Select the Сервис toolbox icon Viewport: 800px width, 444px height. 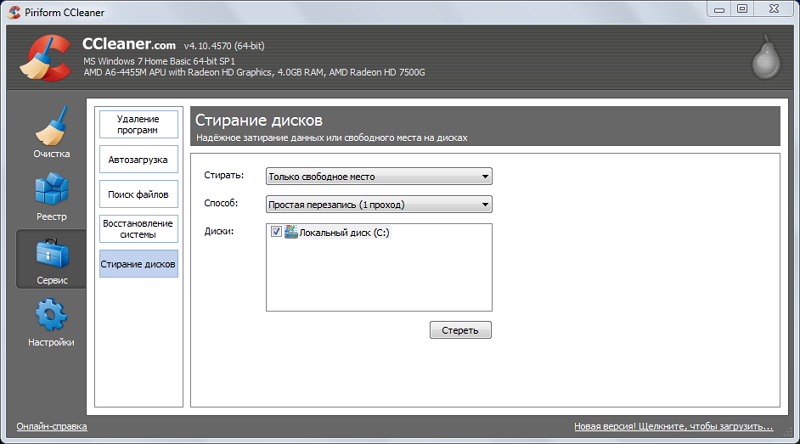[x=51, y=255]
